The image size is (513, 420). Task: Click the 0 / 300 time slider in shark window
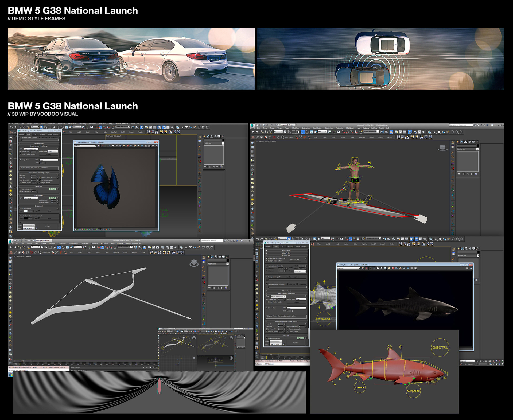[270, 355]
